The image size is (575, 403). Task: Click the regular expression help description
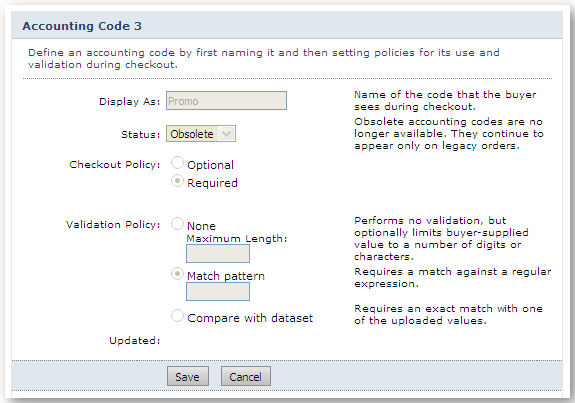point(453,278)
